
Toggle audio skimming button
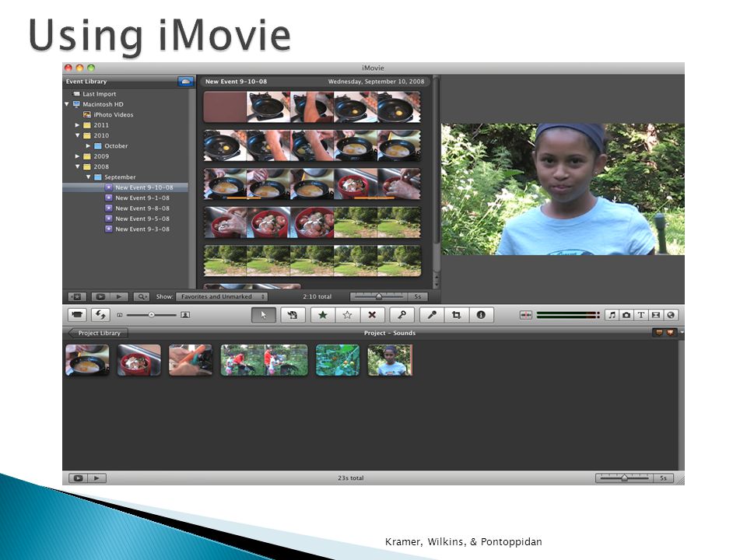click(526, 315)
